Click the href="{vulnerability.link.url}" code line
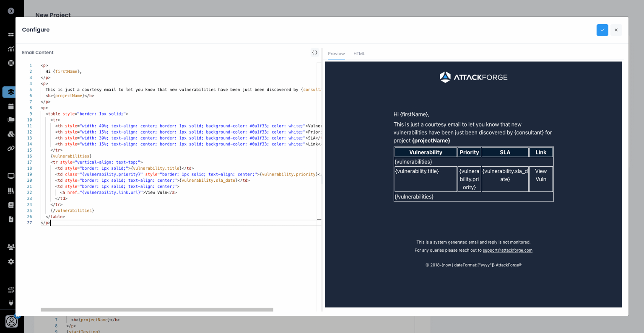 [119, 193]
